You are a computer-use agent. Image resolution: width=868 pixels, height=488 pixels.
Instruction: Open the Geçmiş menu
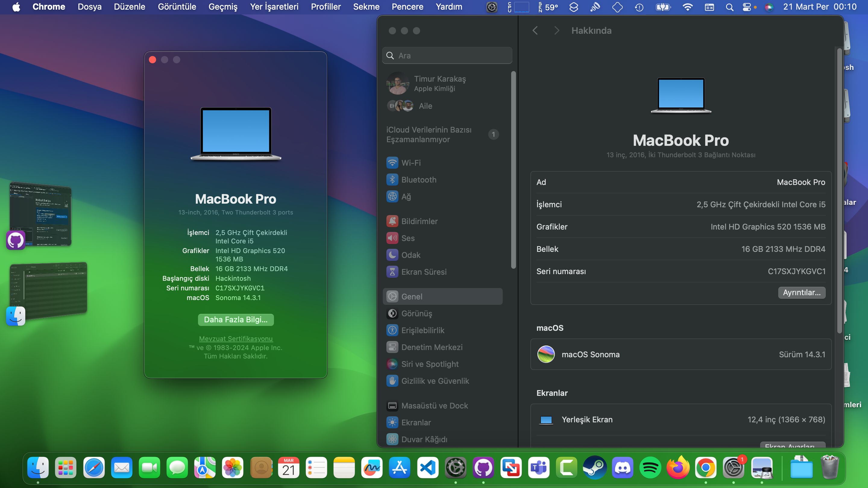tap(223, 7)
